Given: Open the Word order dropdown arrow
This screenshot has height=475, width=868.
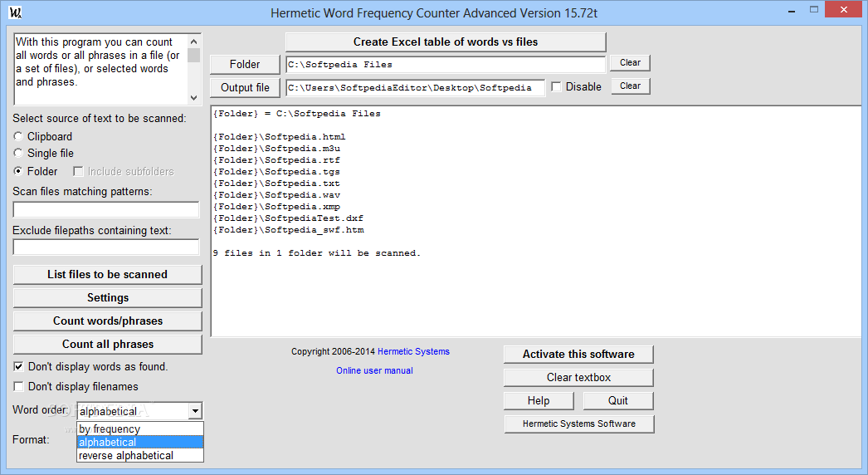Looking at the screenshot, I should [x=195, y=411].
